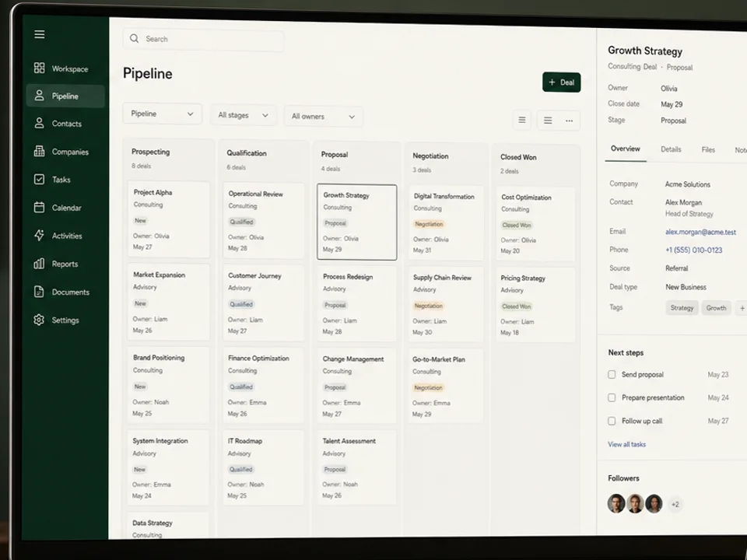Open the Project Alpha deal card

tap(168, 219)
